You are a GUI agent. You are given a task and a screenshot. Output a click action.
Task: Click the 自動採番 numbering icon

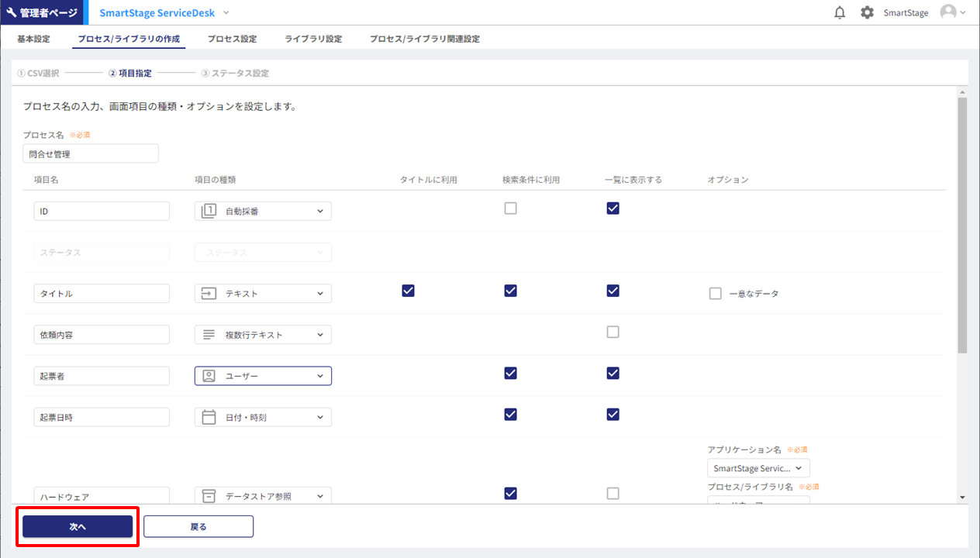click(x=209, y=211)
